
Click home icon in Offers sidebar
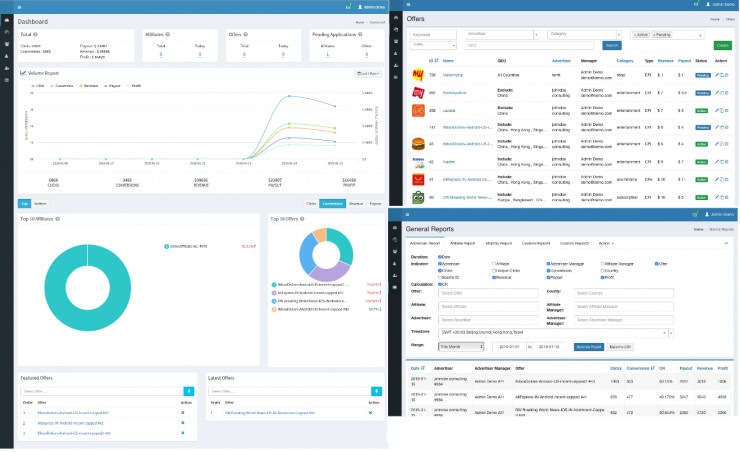tap(395, 17)
